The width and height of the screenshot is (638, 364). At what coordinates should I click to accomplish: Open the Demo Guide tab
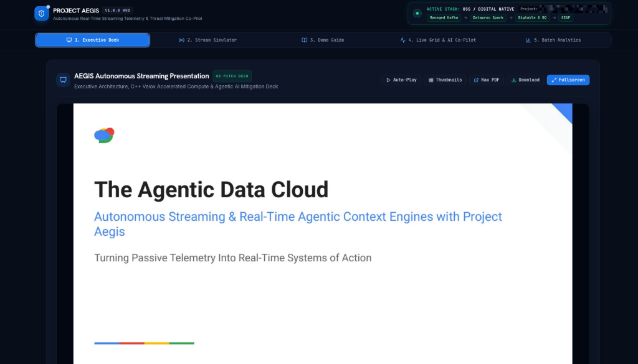click(x=323, y=40)
